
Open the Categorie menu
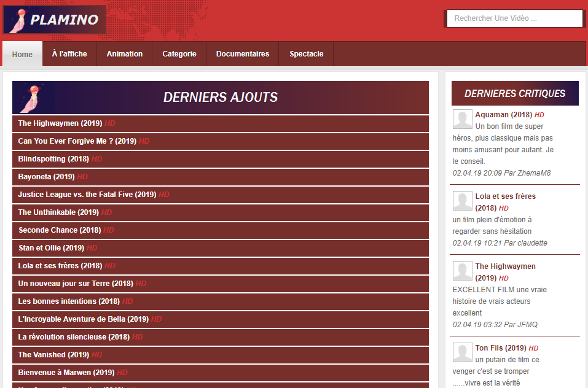click(179, 54)
